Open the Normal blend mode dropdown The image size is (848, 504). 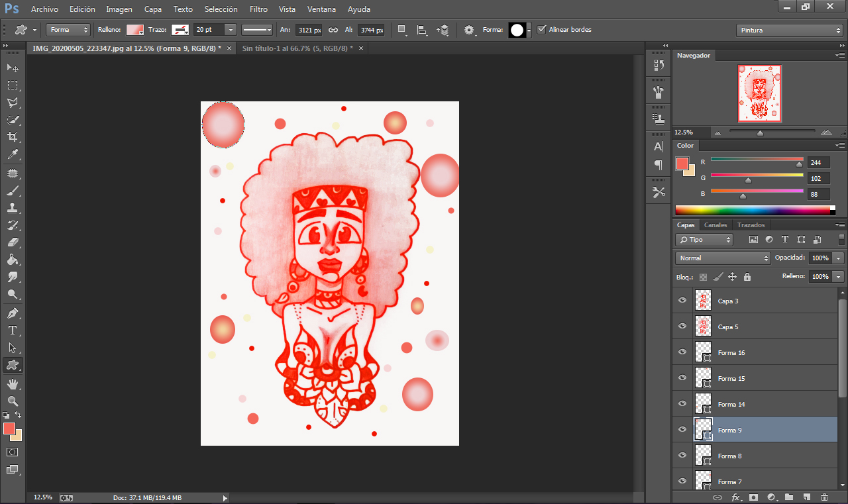[x=723, y=258]
